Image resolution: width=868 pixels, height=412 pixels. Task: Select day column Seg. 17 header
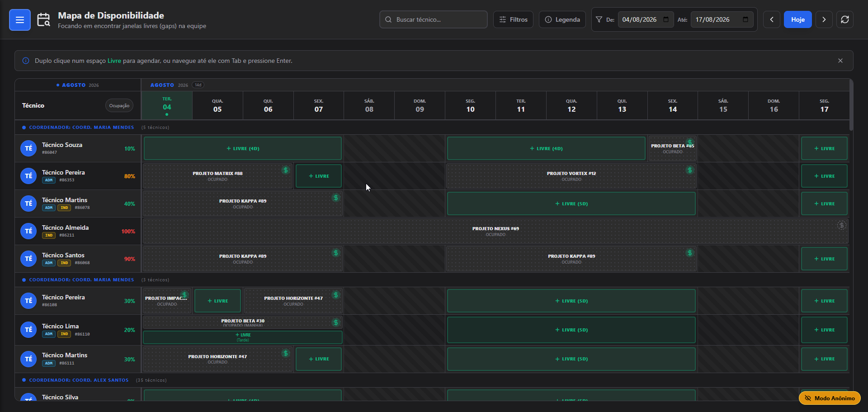(824, 105)
